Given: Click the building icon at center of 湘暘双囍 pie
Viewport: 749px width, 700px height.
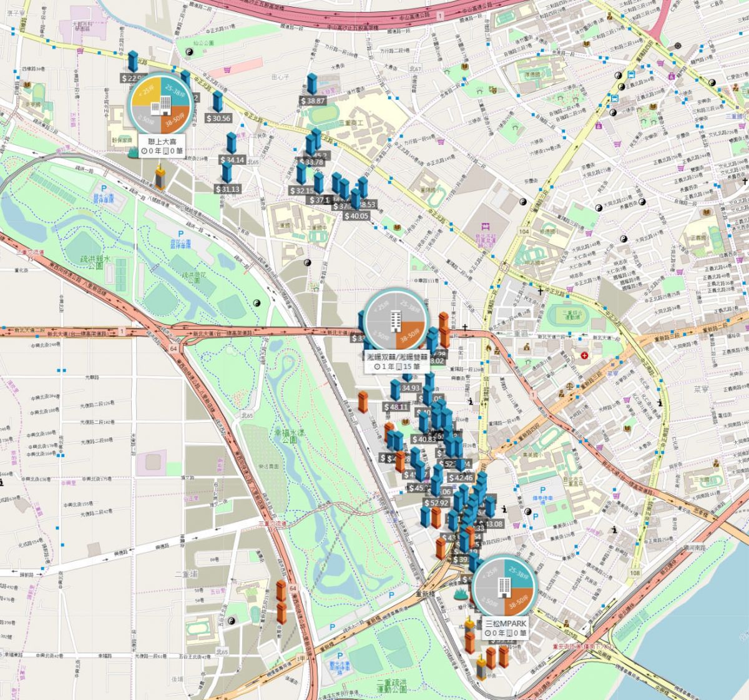Looking at the screenshot, I should (396, 321).
